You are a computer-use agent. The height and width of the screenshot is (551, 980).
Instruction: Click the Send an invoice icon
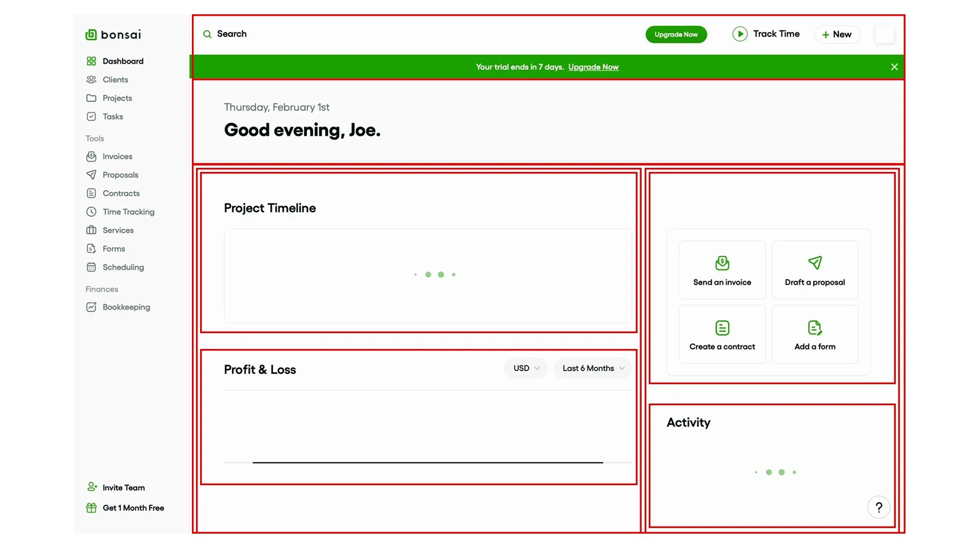point(722,263)
